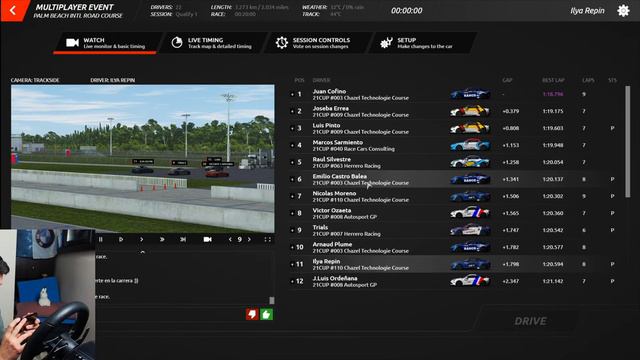Play replay at normal speed

[x=141, y=240]
